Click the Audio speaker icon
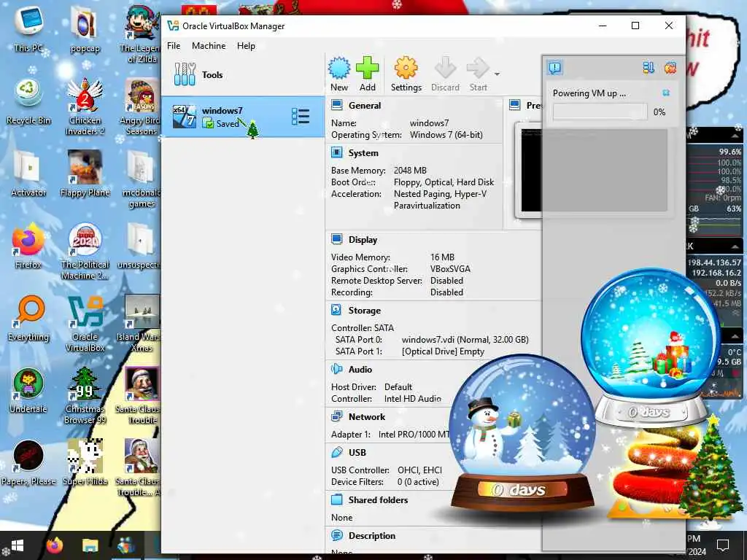 click(x=337, y=369)
